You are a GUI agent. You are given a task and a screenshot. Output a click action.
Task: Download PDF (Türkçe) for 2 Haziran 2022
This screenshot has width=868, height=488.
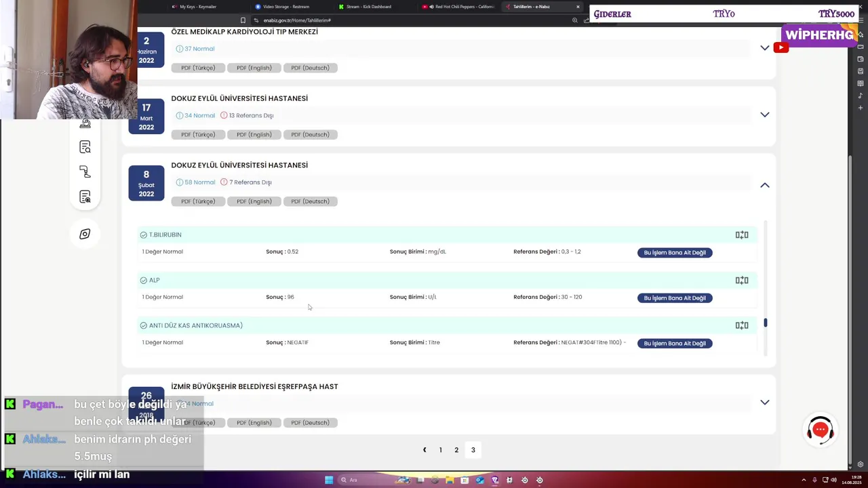(198, 68)
